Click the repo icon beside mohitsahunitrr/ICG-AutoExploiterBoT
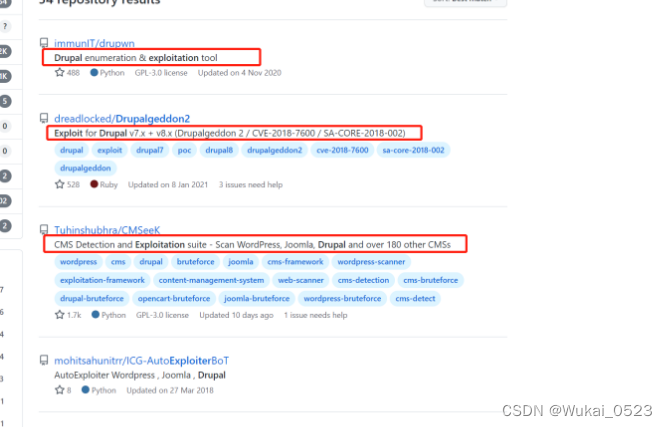 [44, 360]
